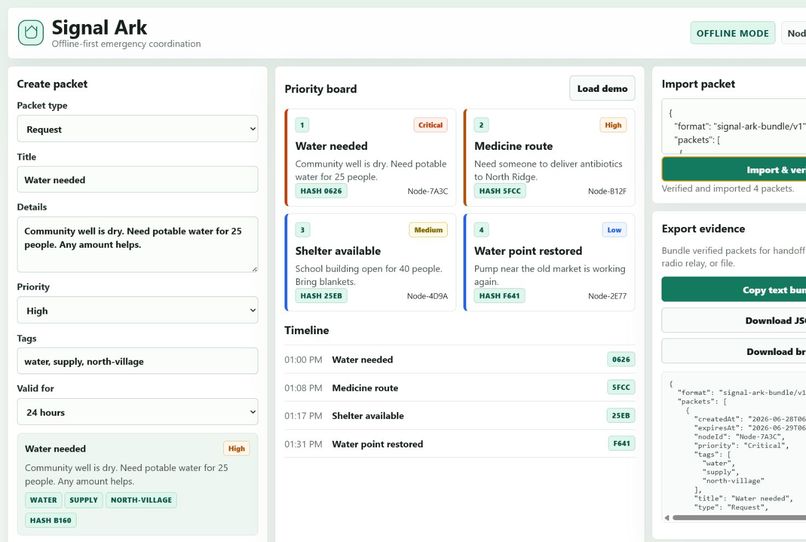Click the F641 hash tag in Timeline
The width and height of the screenshot is (806, 542).
pyautogui.click(x=621, y=443)
